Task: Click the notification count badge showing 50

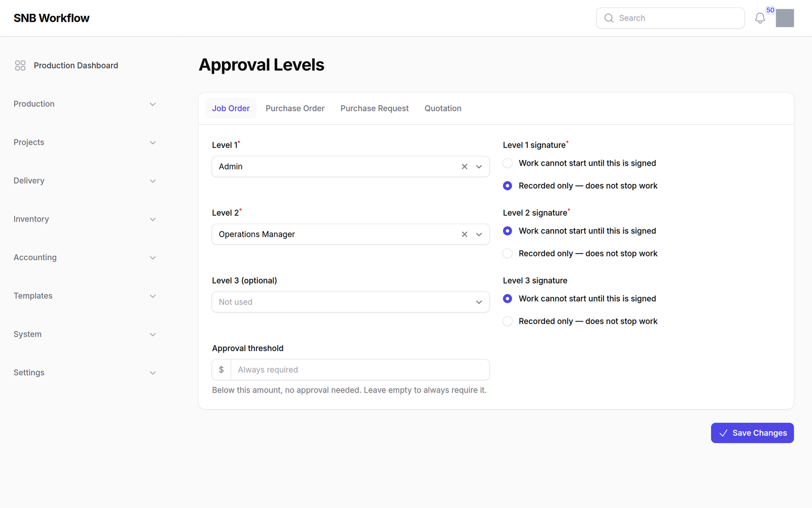Action: [x=770, y=10]
